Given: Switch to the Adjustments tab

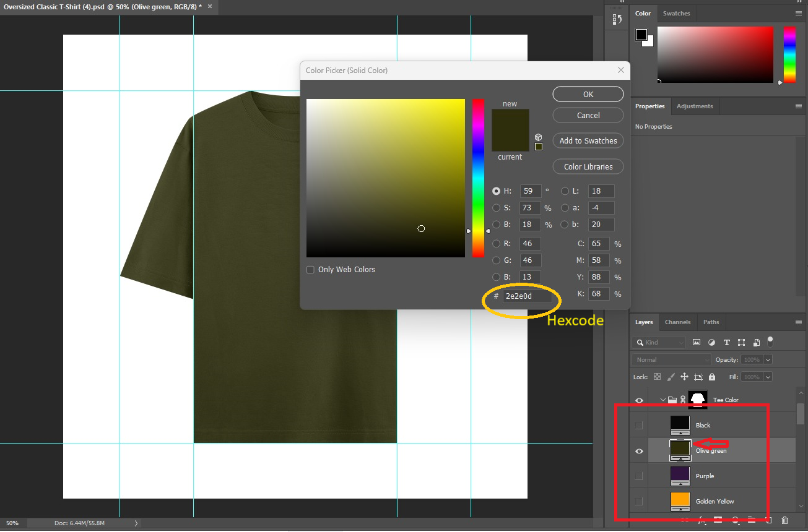Looking at the screenshot, I should tap(695, 106).
